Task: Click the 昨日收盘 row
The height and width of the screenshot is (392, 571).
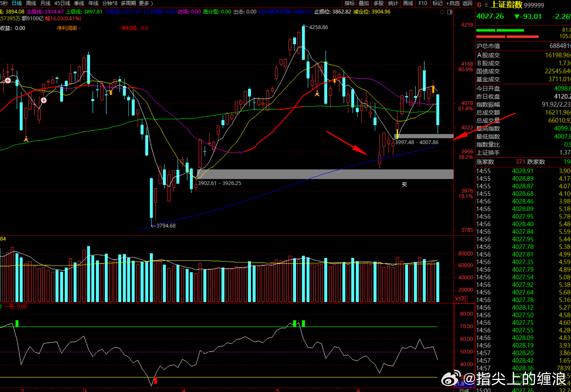Action: (523, 97)
